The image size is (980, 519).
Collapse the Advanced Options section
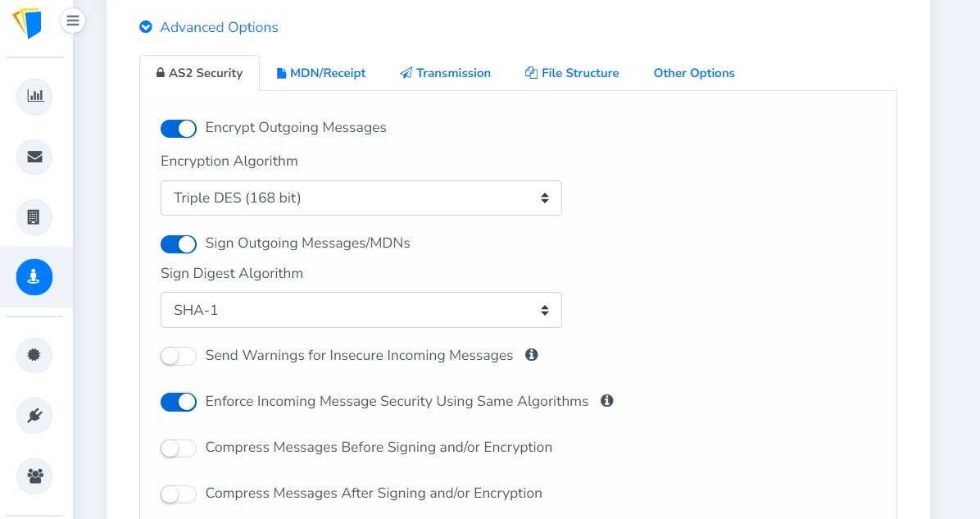tap(209, 27)
